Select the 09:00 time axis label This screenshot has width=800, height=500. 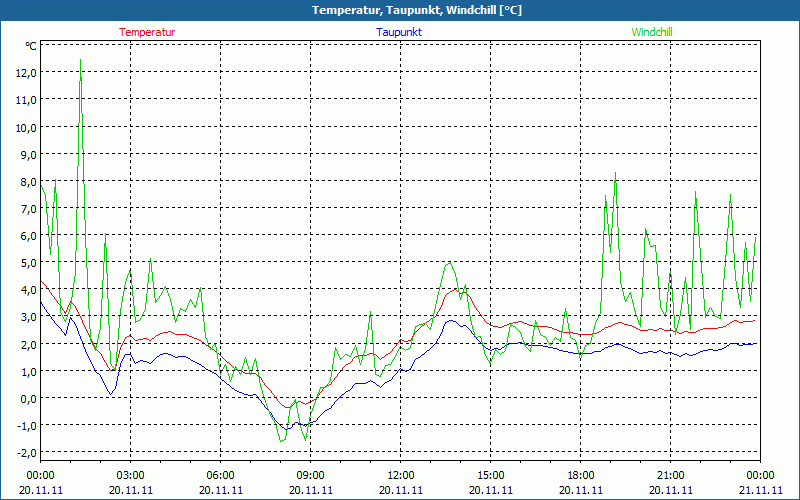click(310, 475)
